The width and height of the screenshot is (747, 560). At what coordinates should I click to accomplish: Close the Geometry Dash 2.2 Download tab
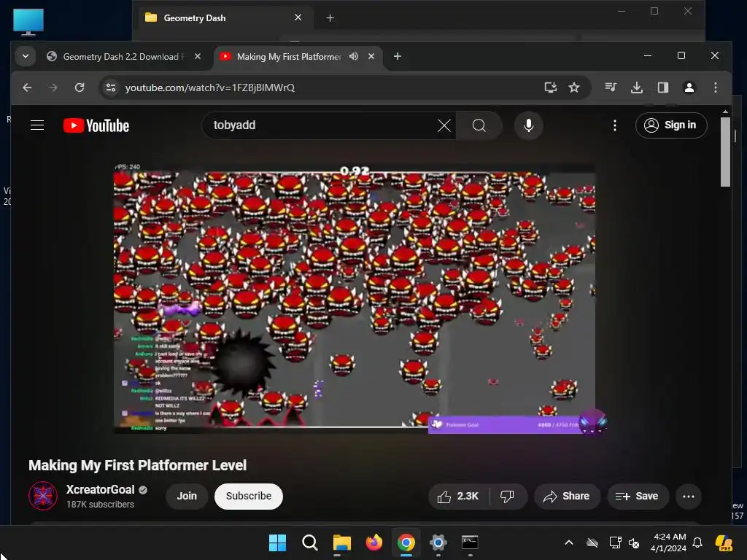click(198, 56)
